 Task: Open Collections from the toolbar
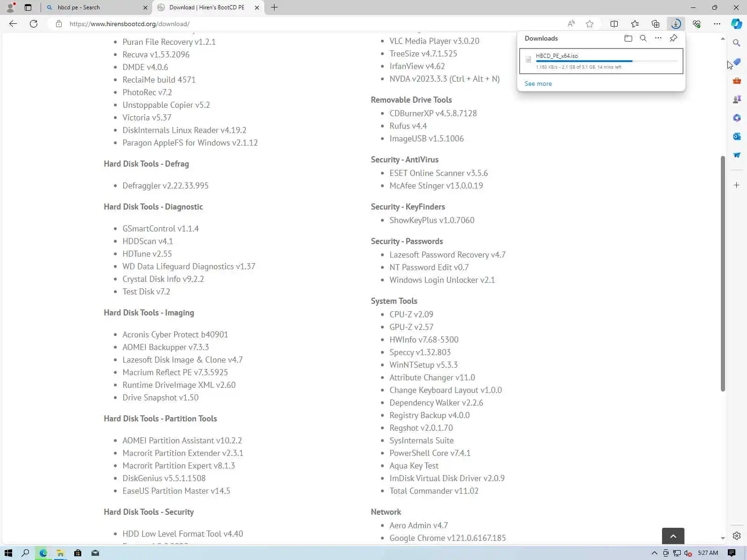pyautogui.click(x=655, y=24)
